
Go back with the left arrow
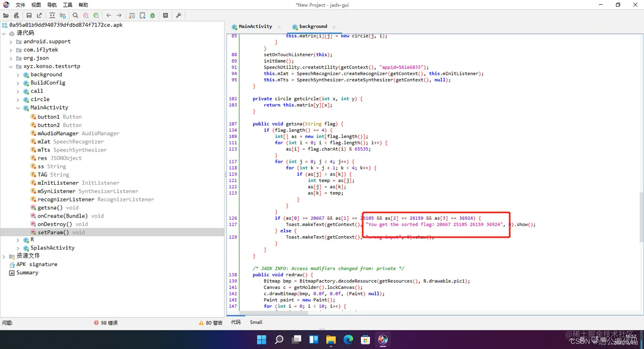[x=109, y=15]
